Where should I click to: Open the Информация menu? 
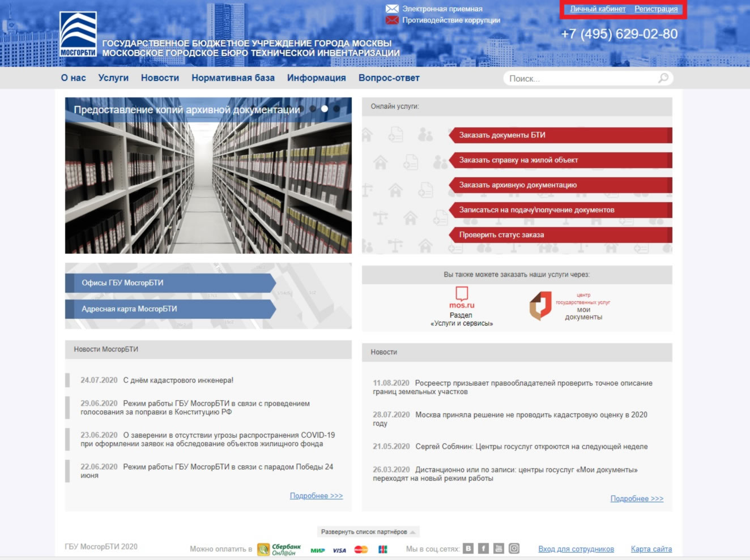tap(316, 78)
